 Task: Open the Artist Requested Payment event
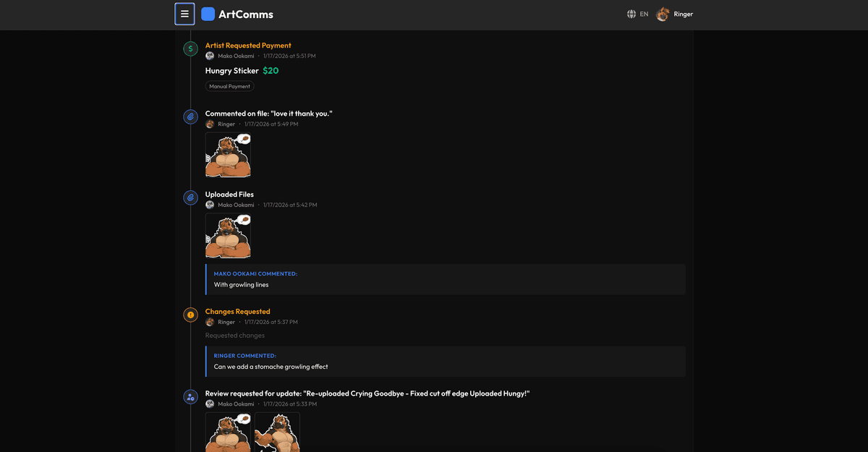pyautogui.click(x=248, y=45)
